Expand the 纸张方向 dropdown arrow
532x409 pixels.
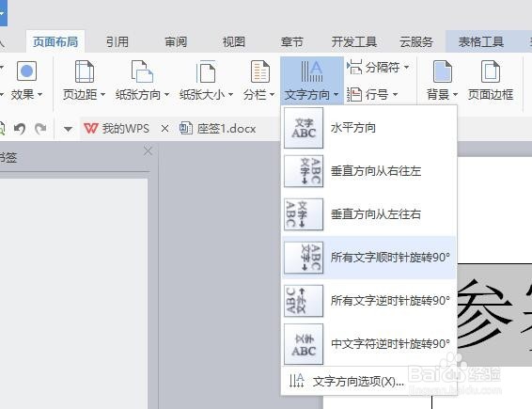(166, 94)
